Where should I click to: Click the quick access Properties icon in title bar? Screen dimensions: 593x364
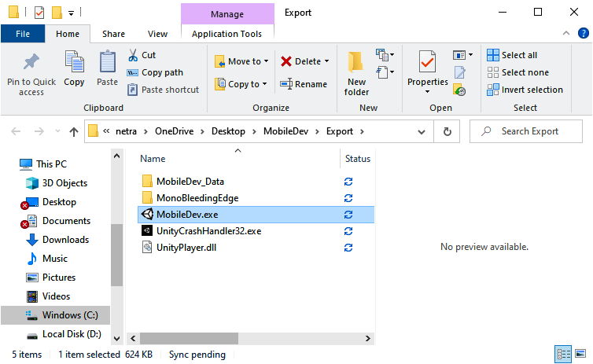coord(39,13)
